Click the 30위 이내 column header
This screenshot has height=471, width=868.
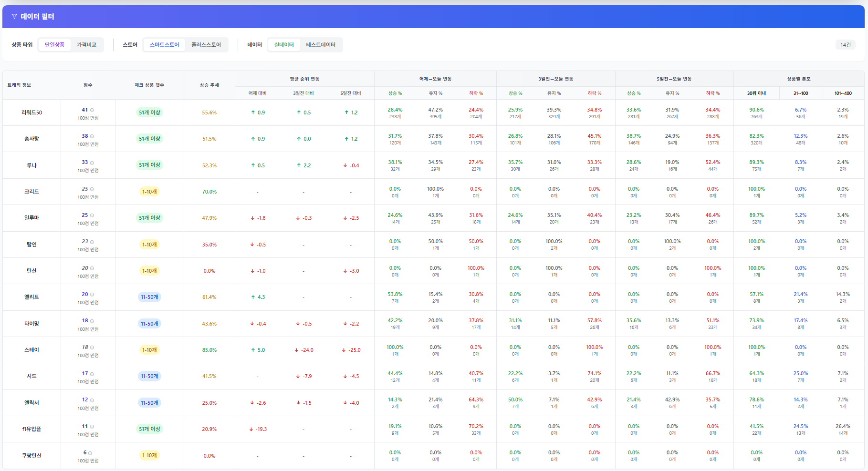(x=756, y=93)
